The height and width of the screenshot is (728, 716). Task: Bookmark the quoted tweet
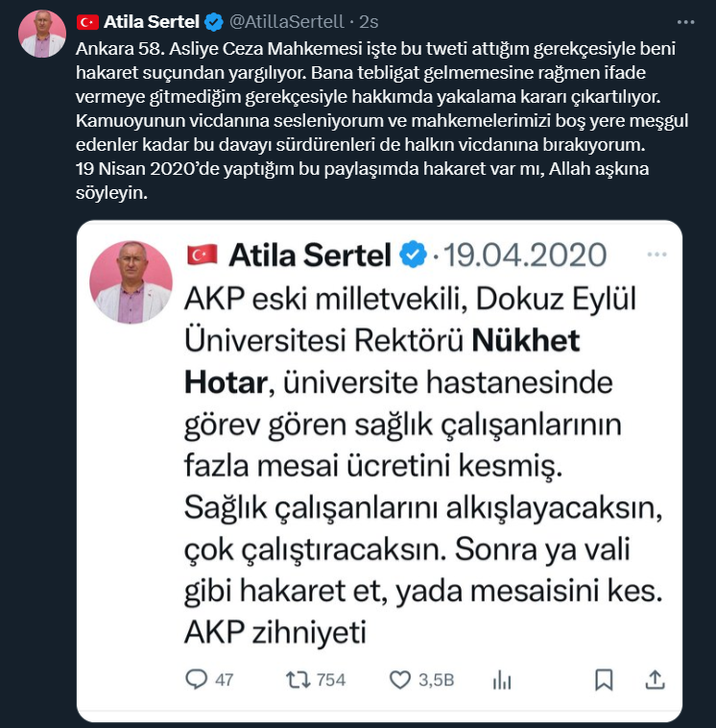tap(604, 679)
